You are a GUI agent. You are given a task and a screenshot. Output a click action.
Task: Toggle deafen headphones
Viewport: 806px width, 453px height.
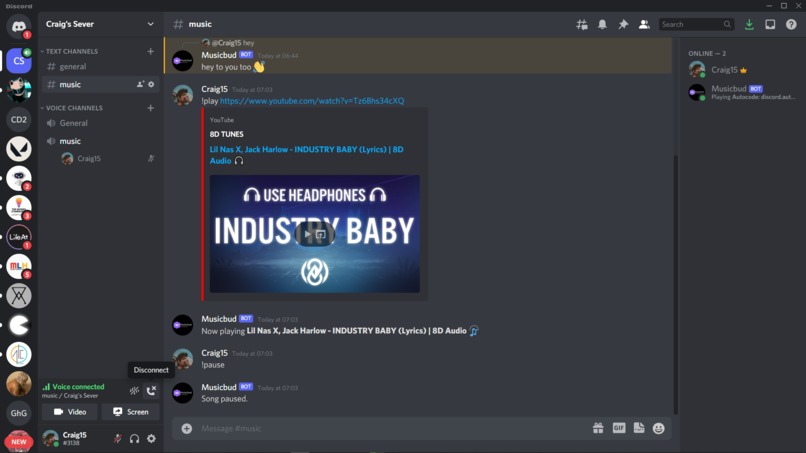click(134, 439)
